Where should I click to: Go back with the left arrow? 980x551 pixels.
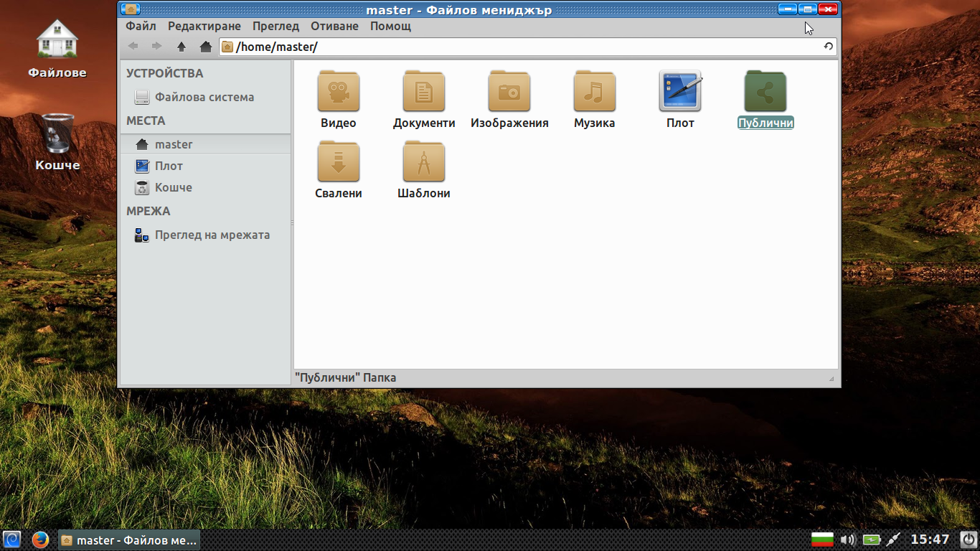pos(133,47)
